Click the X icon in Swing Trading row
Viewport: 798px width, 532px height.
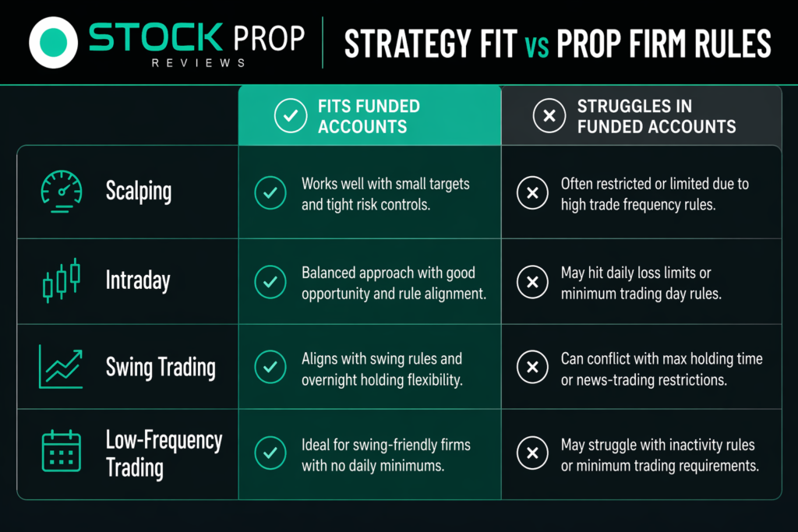click(533, 368)
